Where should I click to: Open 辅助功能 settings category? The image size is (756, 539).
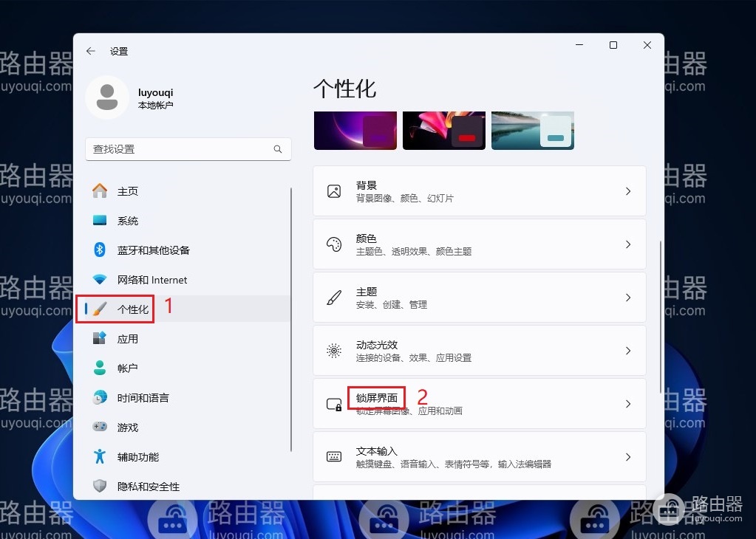click(187, 456)
